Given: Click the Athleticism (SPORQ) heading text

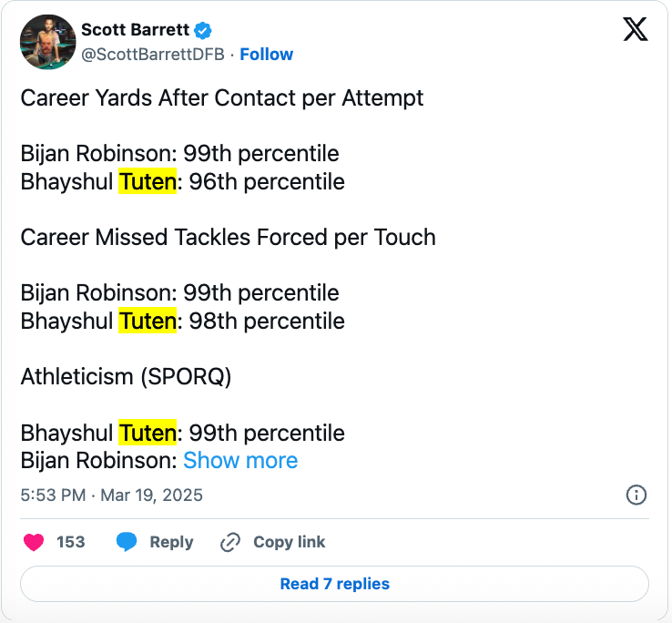Looking at the screenshot, I should point(126,377).
